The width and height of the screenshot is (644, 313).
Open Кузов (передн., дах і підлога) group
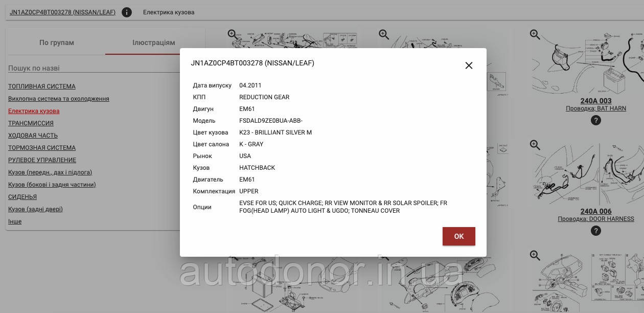coord(50,172)
